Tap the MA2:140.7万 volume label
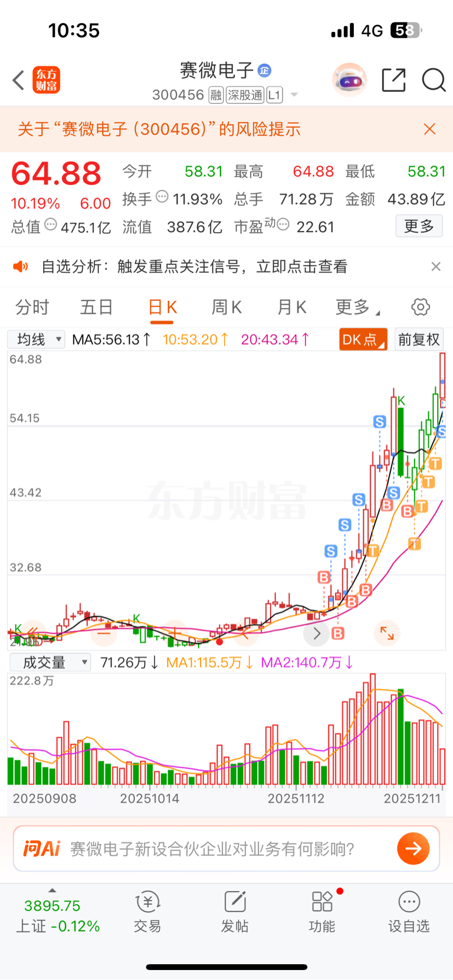 click(x=307, y=663)
